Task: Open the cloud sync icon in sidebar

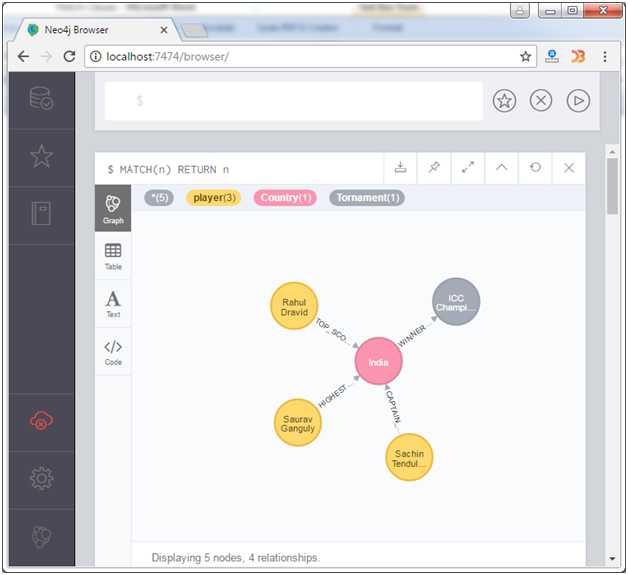Action: (x=41, y=420)
